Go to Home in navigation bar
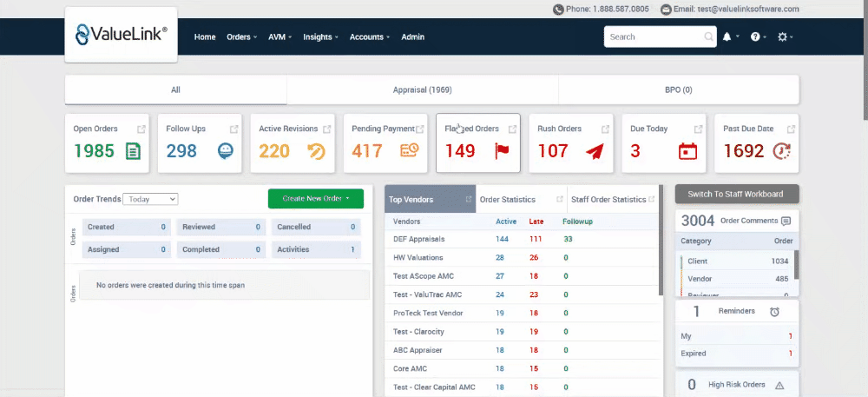This screenshot has width=868, height=397. [x=205, y=37]
